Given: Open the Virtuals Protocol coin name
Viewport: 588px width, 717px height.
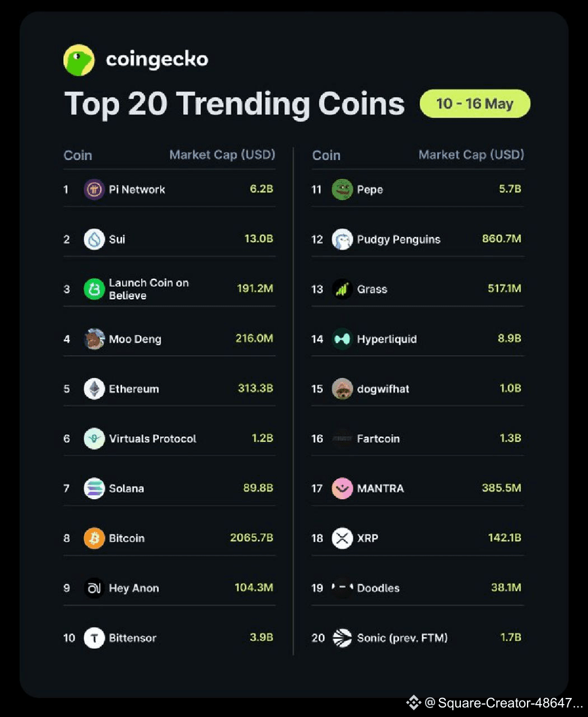Looking at the screenshot, I should coord(152,439).
